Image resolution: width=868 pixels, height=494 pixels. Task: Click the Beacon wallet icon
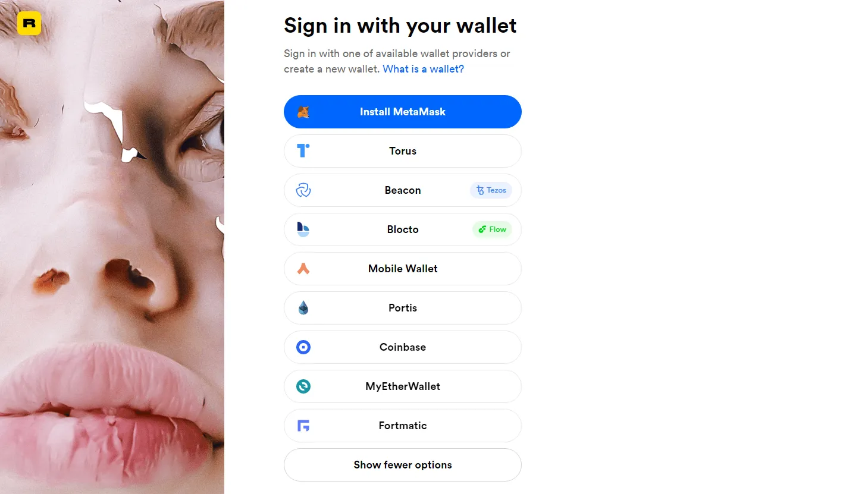303,190
